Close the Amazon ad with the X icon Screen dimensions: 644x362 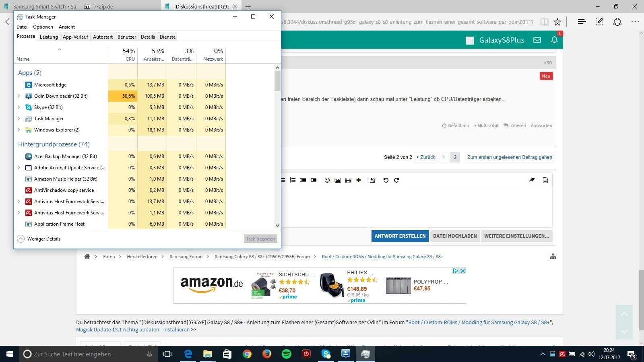pos(462,271)
